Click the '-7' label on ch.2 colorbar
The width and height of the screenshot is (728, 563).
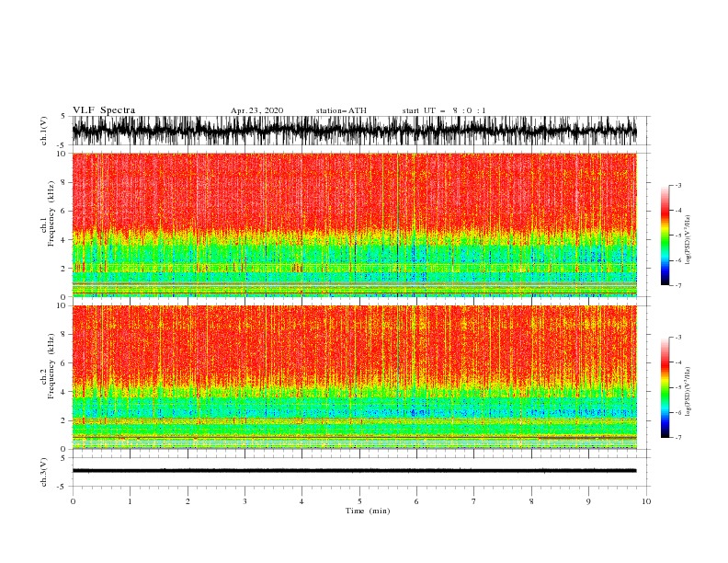tap(677, 438)
